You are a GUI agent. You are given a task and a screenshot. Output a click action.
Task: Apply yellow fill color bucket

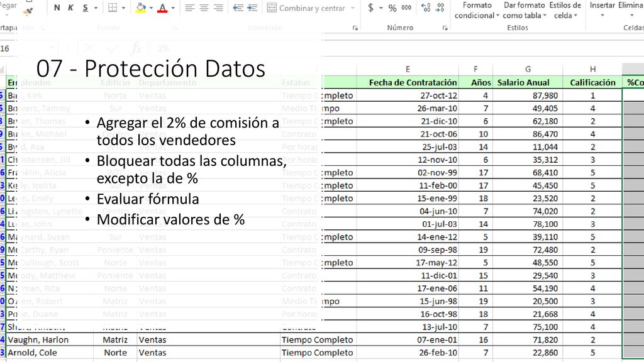click(141, 8)
